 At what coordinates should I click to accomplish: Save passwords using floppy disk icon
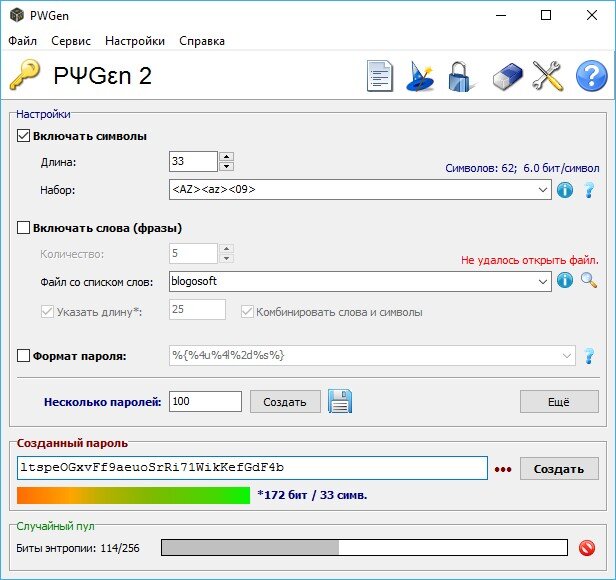340,401
